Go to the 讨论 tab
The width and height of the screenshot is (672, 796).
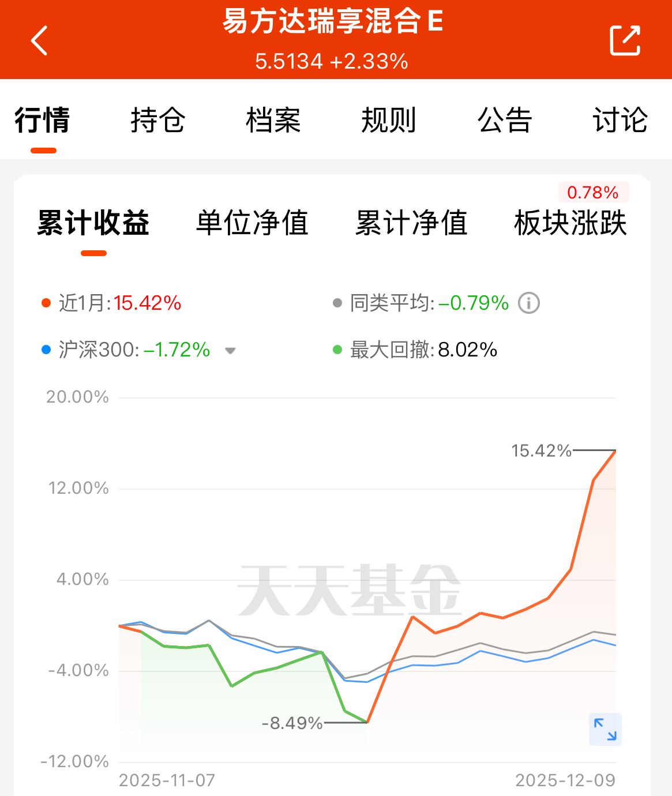coord(620,120)
